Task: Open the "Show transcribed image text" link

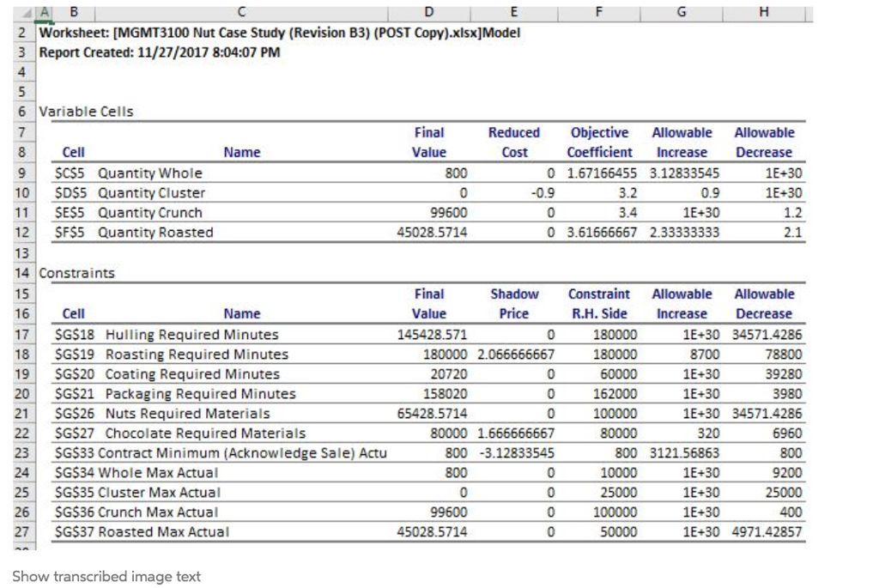Action: point(106,576)
